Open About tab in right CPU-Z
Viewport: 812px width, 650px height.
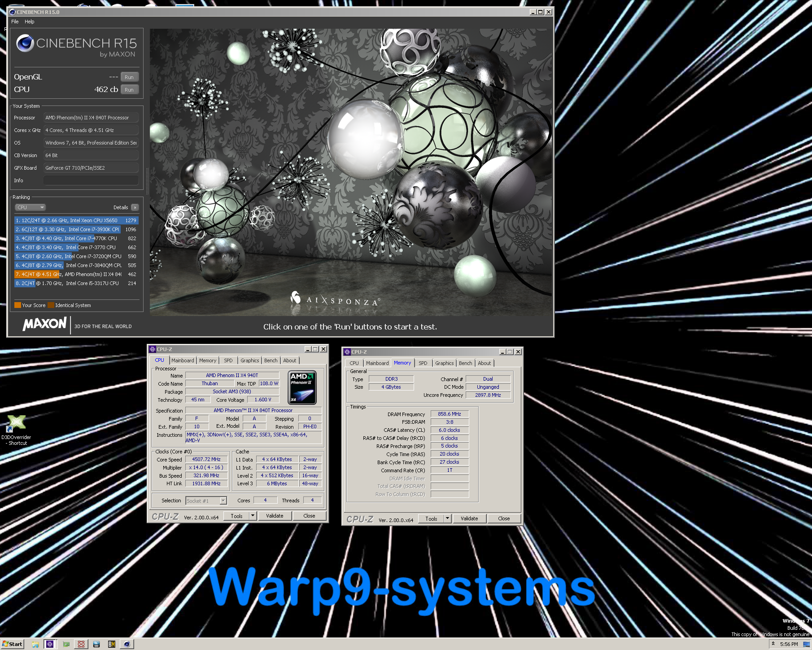click(x=485, y=363)
